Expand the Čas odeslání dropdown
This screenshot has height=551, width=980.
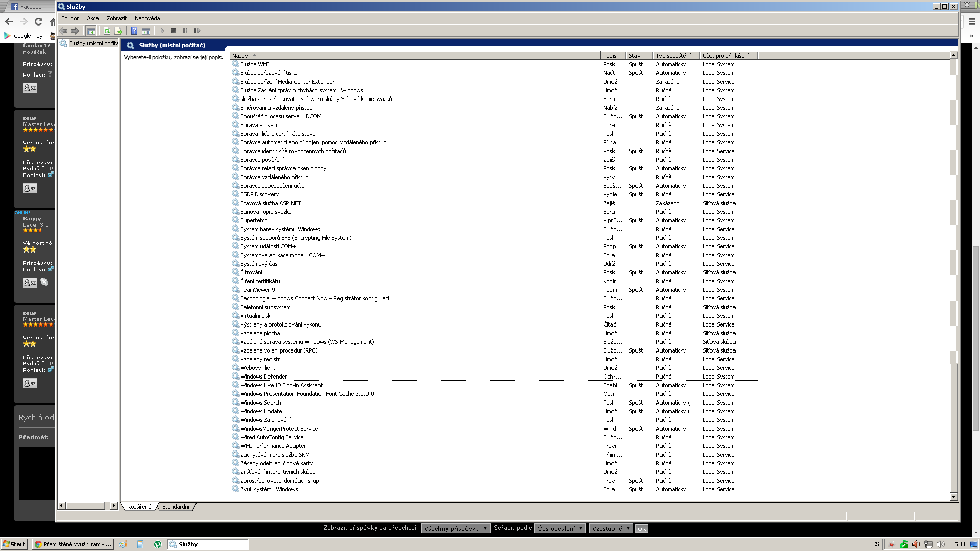click(x=559, y=529)
